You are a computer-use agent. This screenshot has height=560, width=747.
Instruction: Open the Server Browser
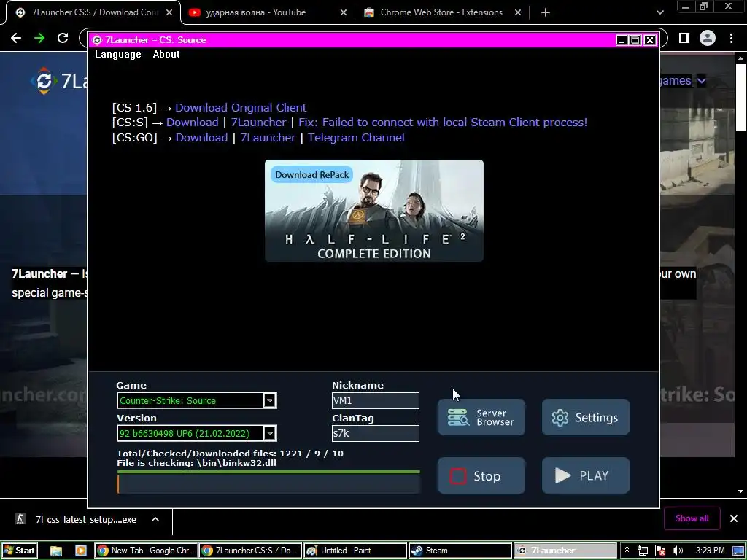pyautogui.click(x=481, y=417)
